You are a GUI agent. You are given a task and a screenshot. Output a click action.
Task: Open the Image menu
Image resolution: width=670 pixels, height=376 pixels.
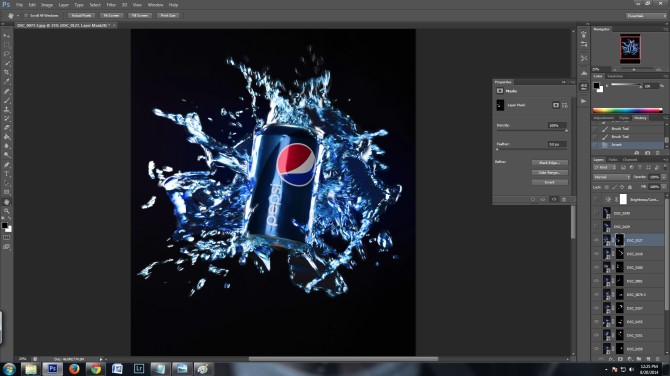coord(47,5)
